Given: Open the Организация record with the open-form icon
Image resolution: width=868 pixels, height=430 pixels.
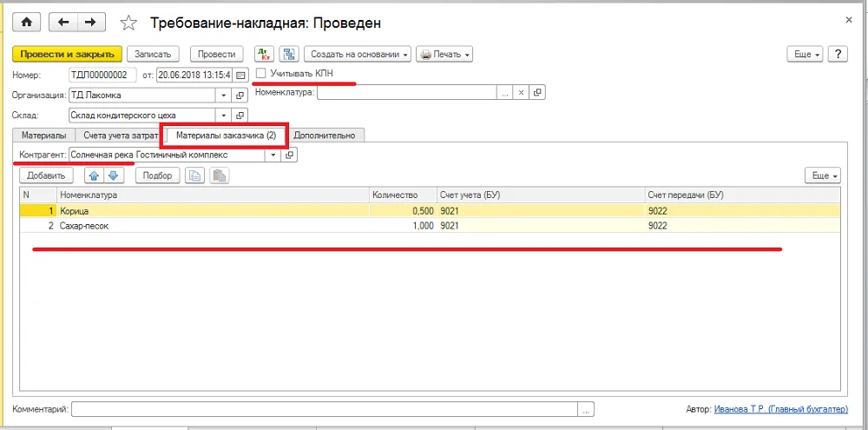Looking at the screenshot, I should point(240,96).
